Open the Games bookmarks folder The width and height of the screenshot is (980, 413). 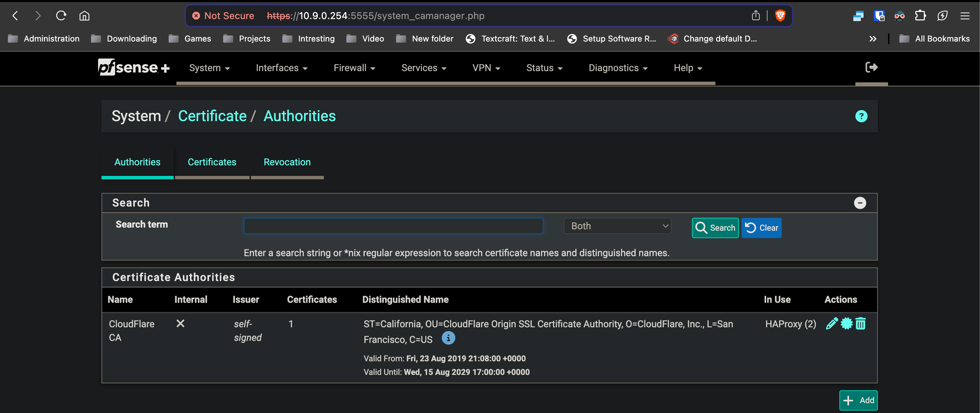pos(190,39)
